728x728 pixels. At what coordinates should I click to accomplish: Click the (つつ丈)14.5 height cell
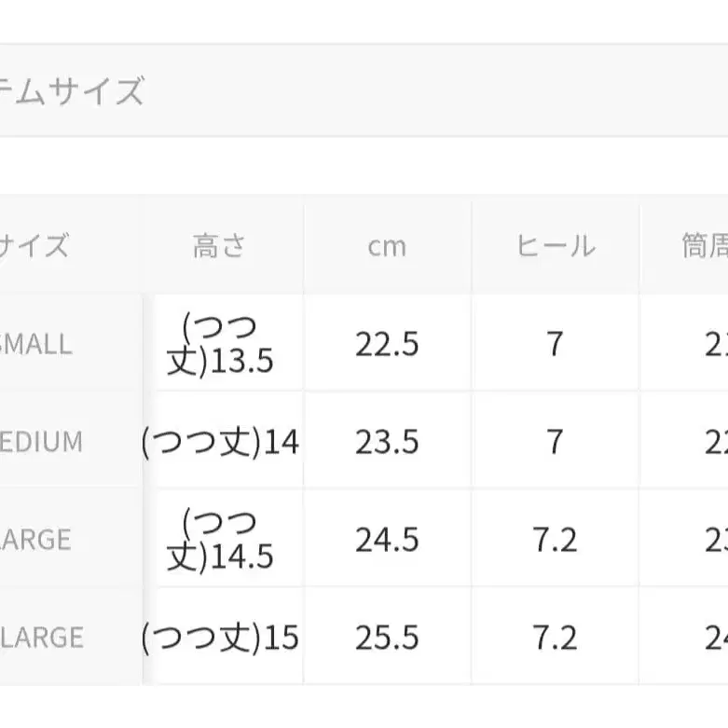220,540
